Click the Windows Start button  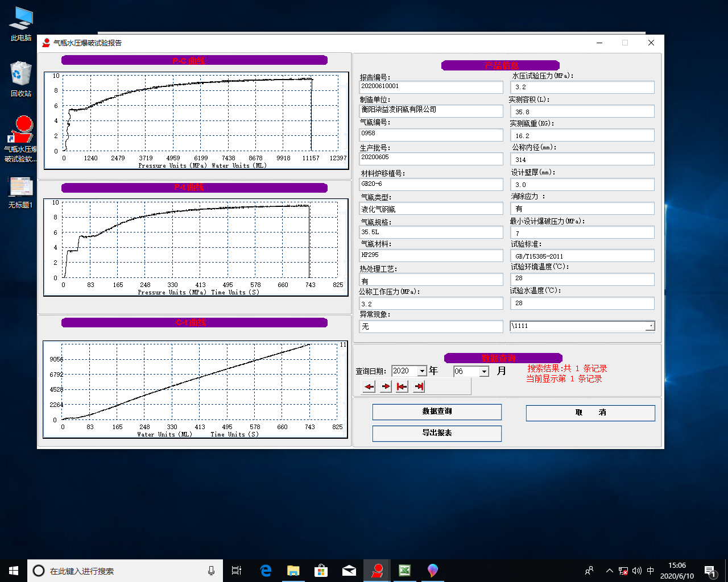[14, 571]
